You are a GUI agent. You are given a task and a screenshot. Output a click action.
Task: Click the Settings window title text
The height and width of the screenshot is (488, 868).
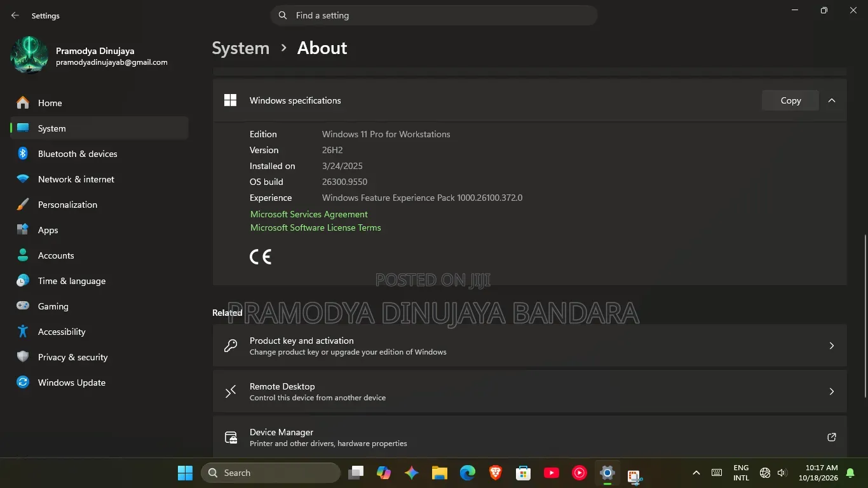[x=46, y=15]
